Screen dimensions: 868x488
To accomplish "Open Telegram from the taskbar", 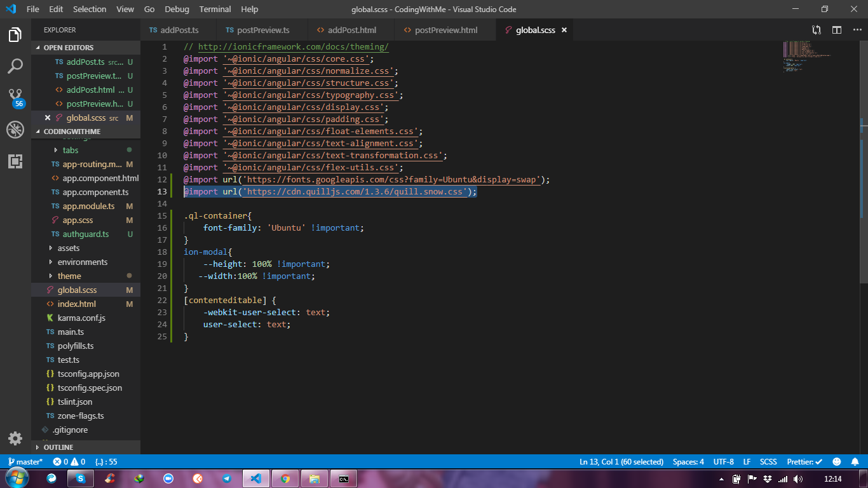I will (227, 478).
